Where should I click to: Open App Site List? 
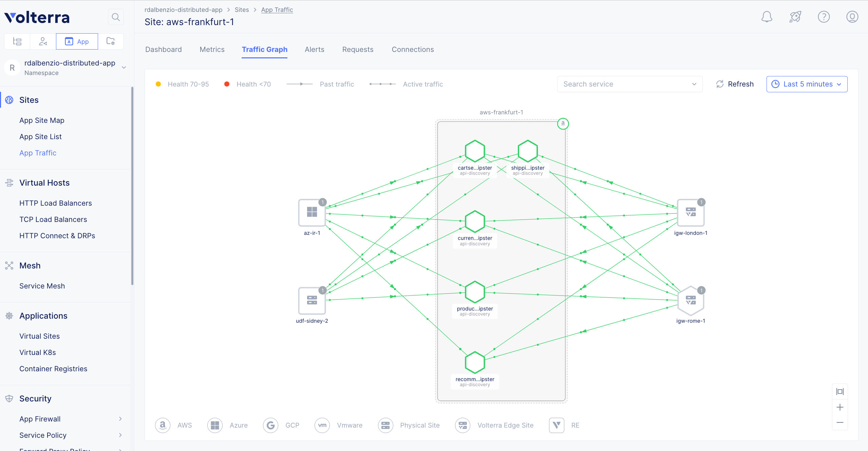(x=40, y=137)
